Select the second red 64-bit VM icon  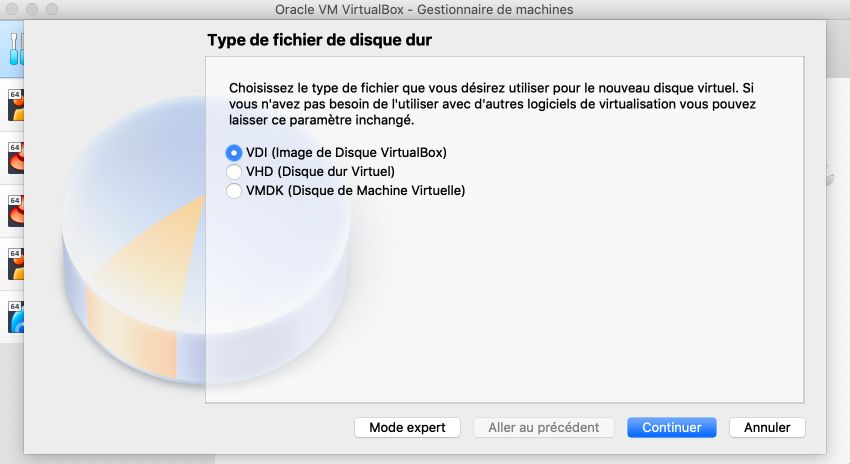(16, 211)
